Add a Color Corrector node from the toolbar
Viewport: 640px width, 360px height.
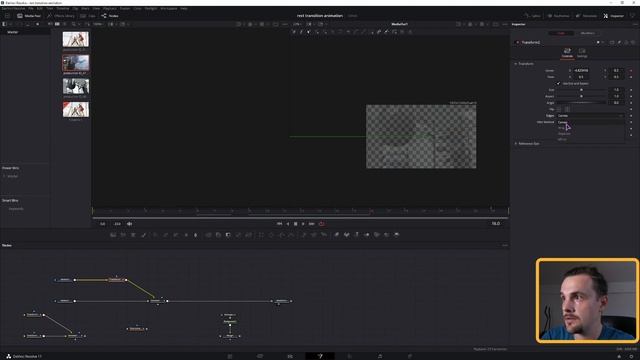156,235
